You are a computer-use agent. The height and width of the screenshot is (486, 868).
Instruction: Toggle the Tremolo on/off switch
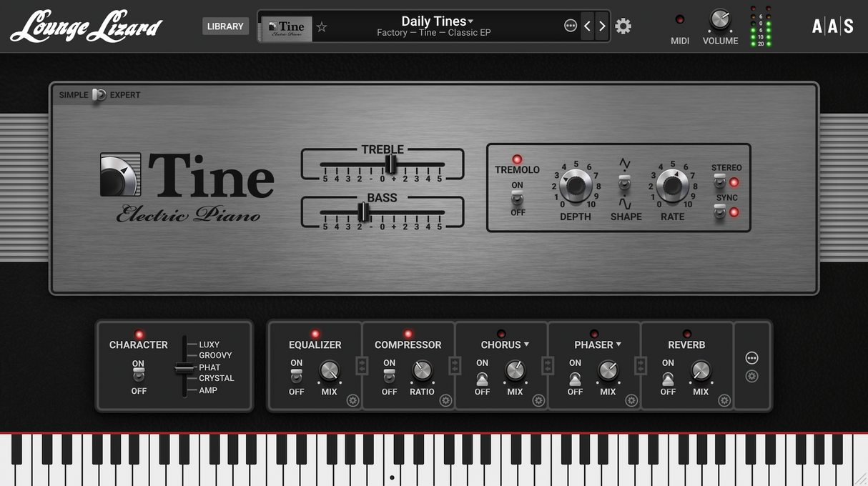(517, 199)
